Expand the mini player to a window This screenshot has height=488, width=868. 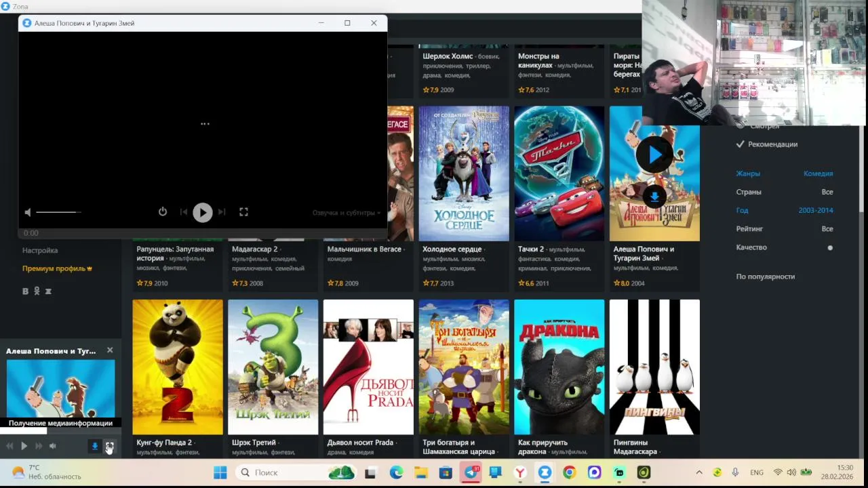point(110,446)
